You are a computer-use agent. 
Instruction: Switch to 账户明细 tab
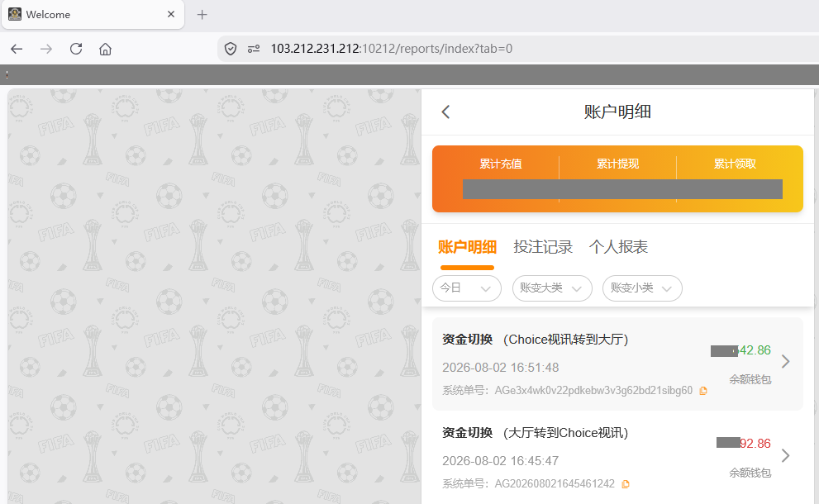pos(467,247)
